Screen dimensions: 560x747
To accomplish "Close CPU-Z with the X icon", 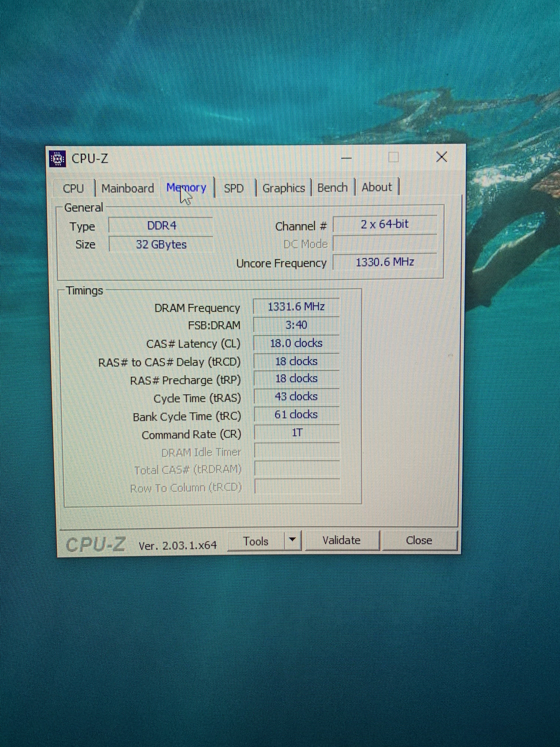I will pos(441,157).
